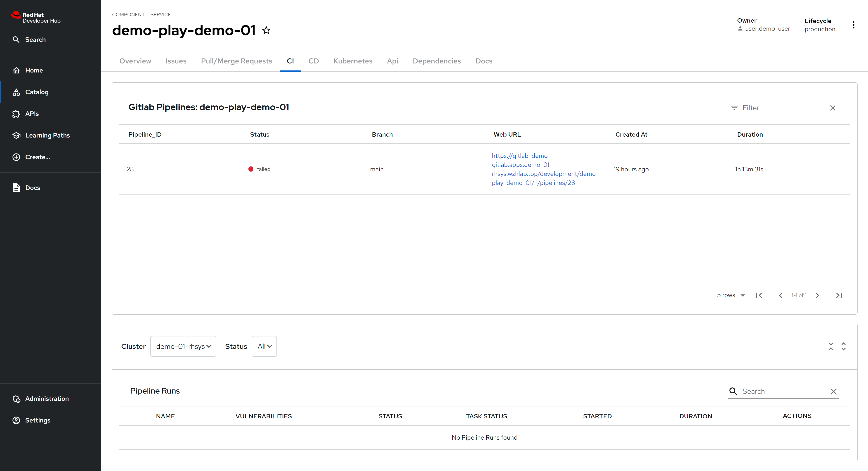Screen dimensions: 868x471
Task: Switch to the Kubernetes tab
Action: pos(352,61)
